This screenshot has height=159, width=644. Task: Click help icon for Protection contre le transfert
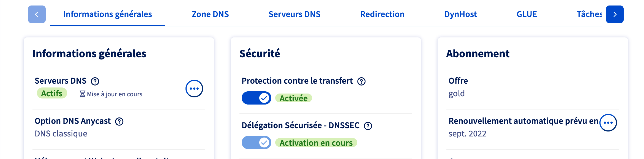click(361, 81)
